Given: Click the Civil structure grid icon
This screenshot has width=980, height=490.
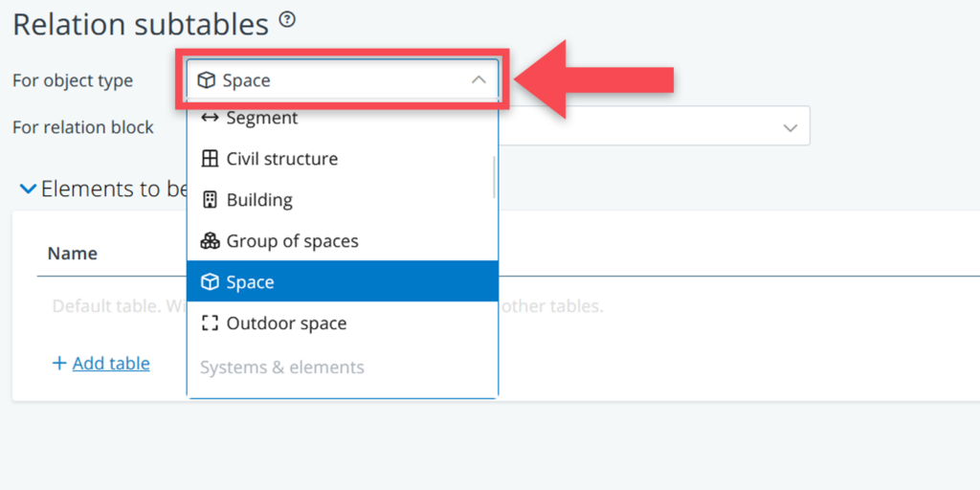Looking at the screenshot, I should 211,159.
